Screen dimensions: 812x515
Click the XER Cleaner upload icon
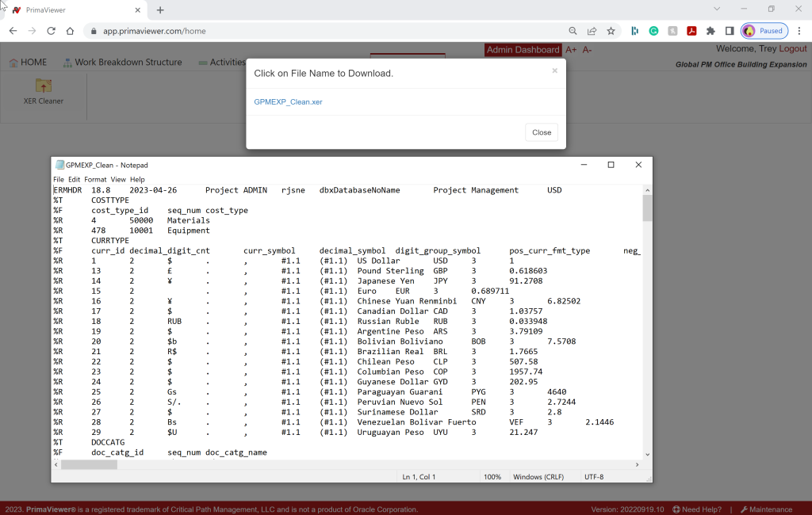point(44,86)
